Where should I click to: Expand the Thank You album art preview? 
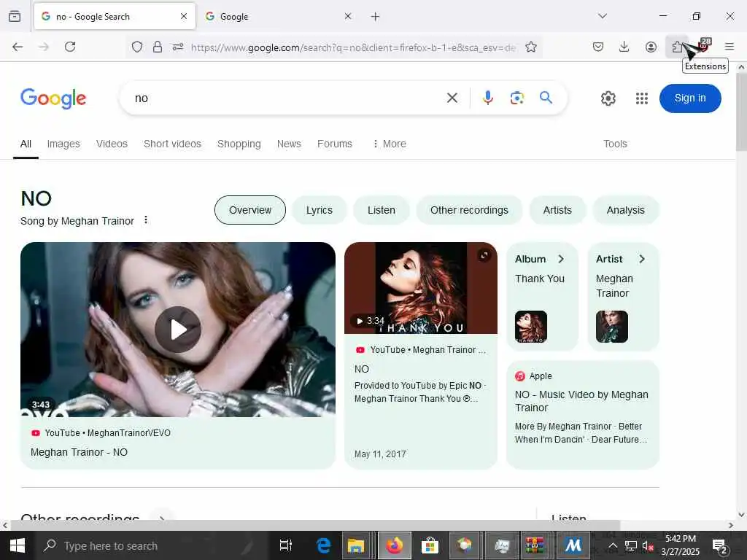484,255
